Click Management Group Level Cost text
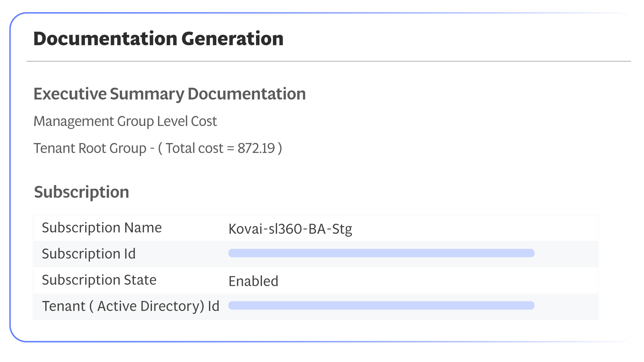Screen dimensions: 644x362 click(125, 121)
